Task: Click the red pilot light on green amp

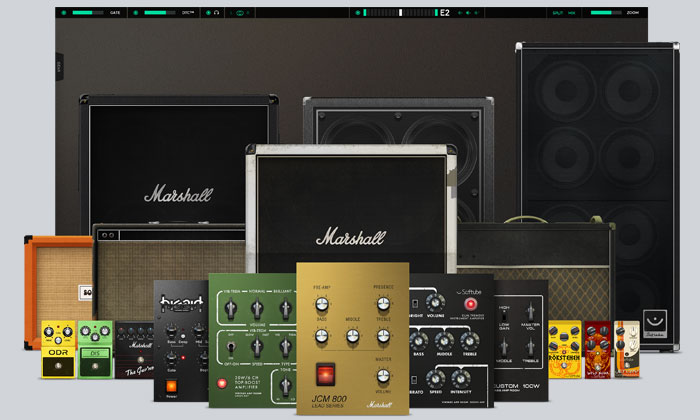Action: (222, 383)
